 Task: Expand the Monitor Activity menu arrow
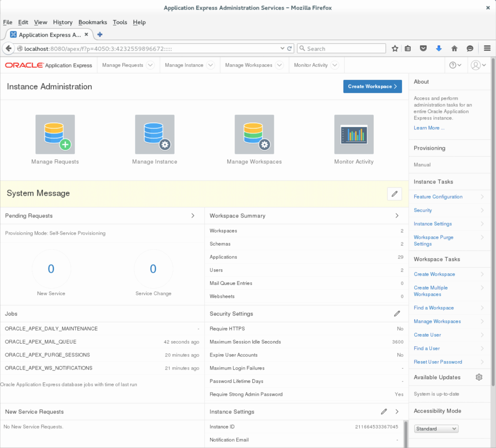(335, 65)
